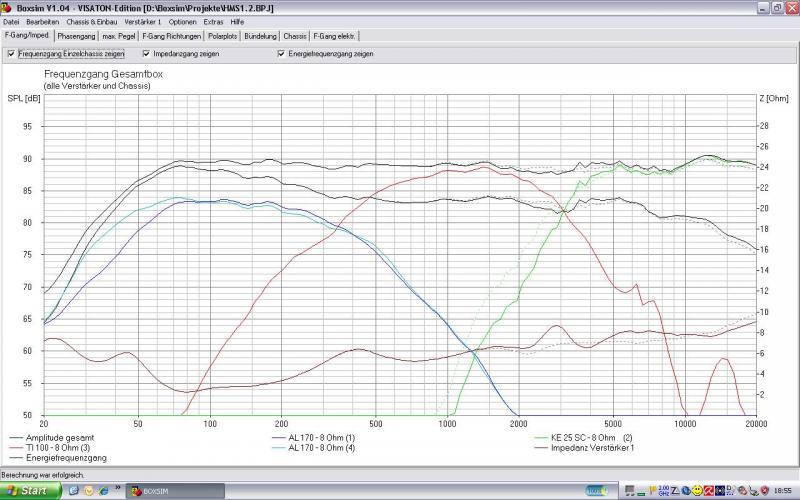
Task: Disable the Energiefrequenzgang zeigen checkbox
Action: tap(281, 53)
